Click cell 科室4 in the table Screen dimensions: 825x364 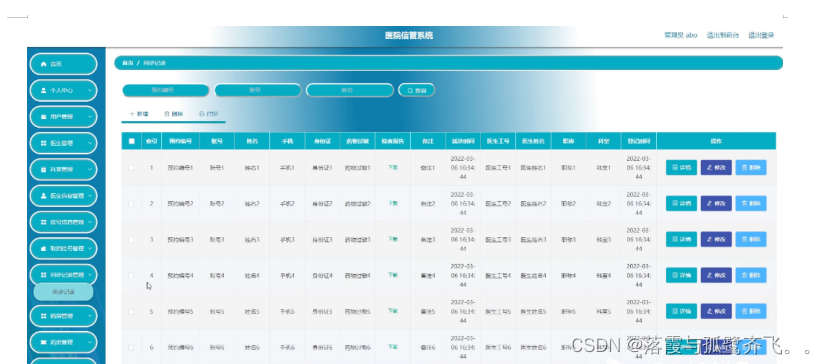[x=603, y=275]
